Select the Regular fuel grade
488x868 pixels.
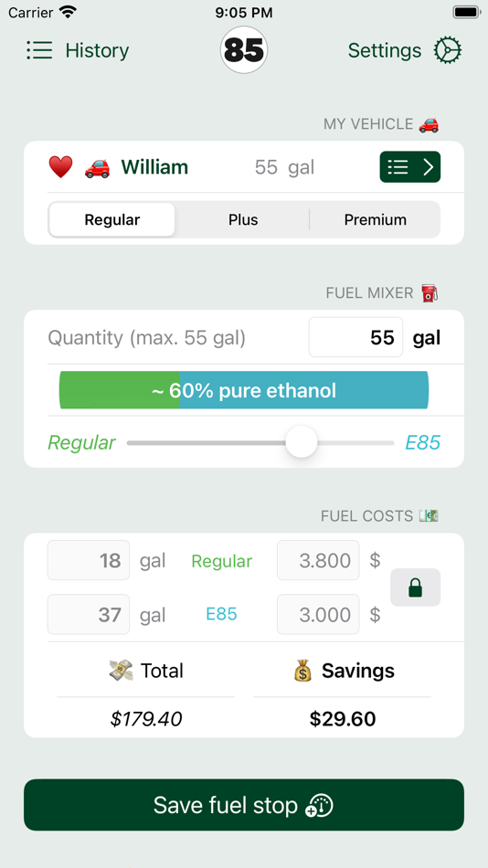[111, 220]
